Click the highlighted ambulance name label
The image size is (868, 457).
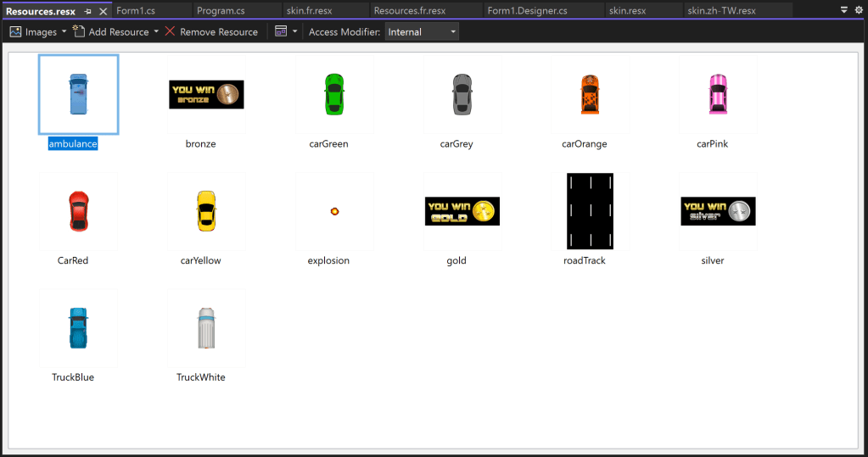pyautogui.click(x=73, y=144)
